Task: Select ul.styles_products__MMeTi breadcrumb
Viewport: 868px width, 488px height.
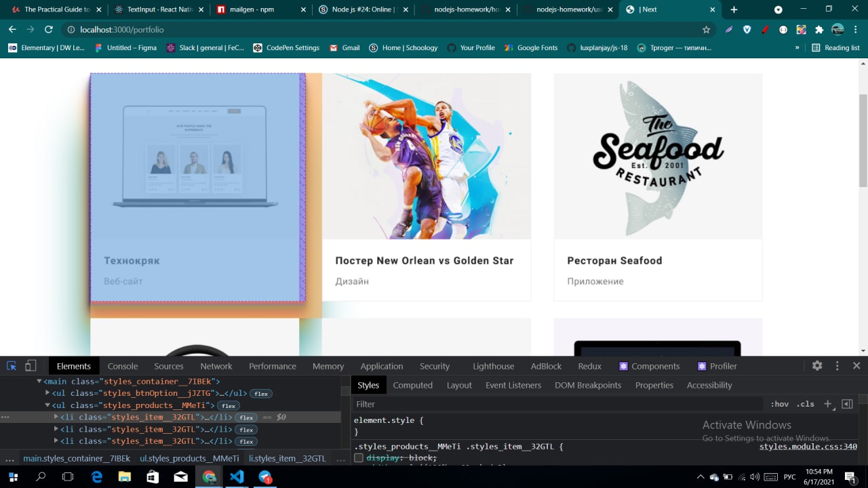Action: point(189,459)
